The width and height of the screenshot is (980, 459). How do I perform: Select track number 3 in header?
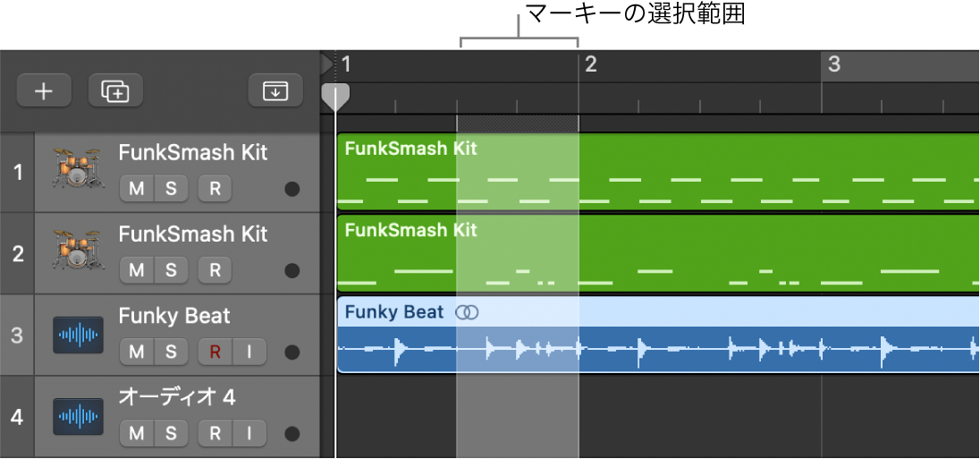pyautogui.click(x=17, y=336)
